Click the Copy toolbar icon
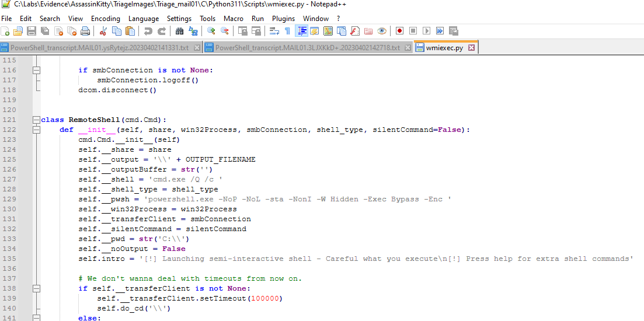 (117, 31)
